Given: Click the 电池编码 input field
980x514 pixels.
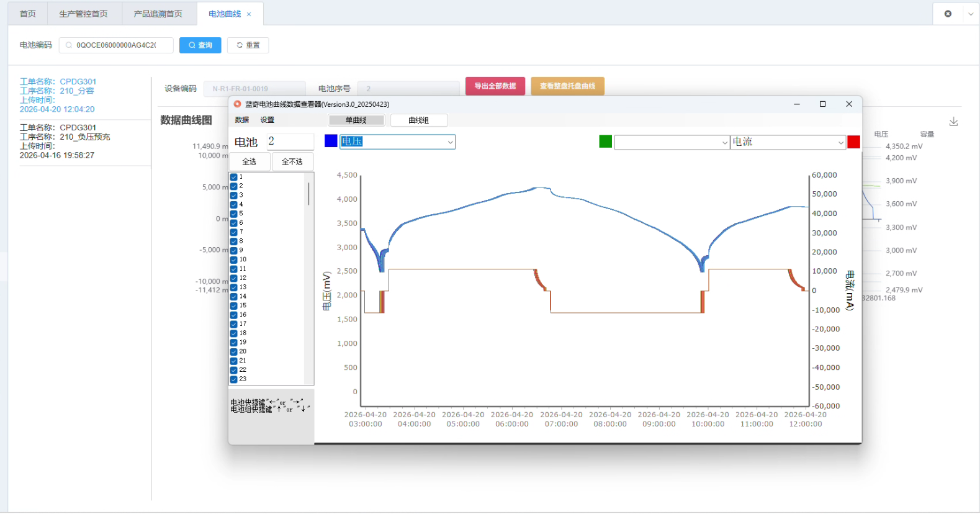Looking at the screenshot, I should (x=116, y=45).
